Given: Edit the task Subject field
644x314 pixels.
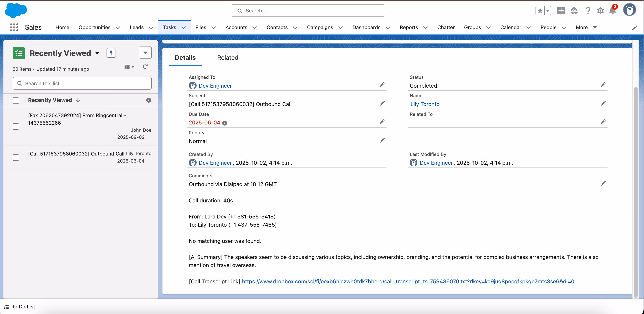Looking at the screenshot, I should click(x=382, y=103).
